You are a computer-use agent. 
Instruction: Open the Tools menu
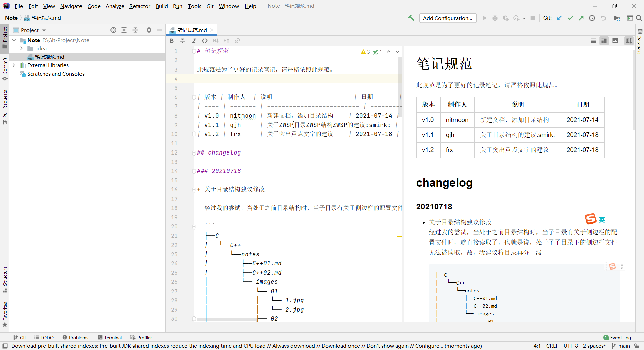[194, 6]
